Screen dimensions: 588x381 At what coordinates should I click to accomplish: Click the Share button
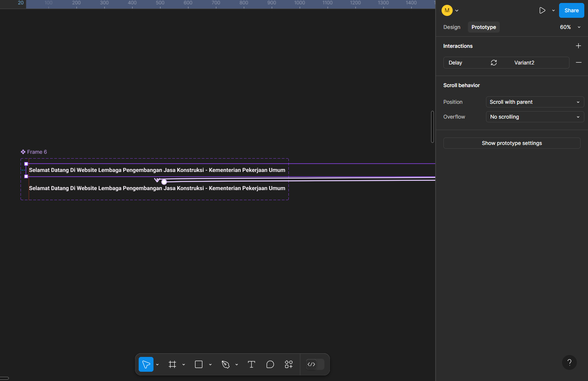tap(571, 10)
